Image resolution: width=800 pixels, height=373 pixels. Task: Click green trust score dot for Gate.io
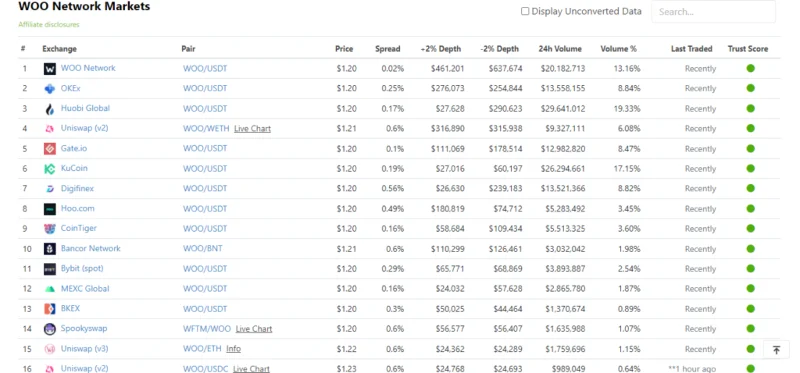pyautogui.click(x=750, y=148)
